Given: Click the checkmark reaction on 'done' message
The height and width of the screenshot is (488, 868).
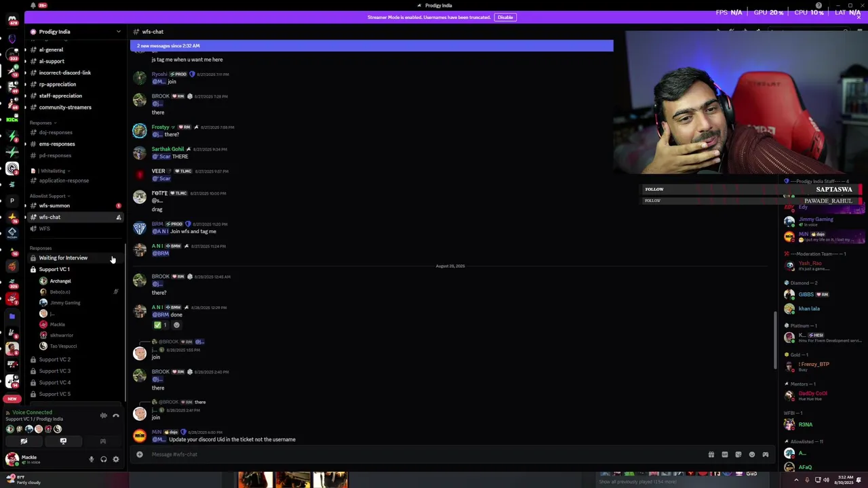Looking at the screenshot, I should tap(161, 325).
